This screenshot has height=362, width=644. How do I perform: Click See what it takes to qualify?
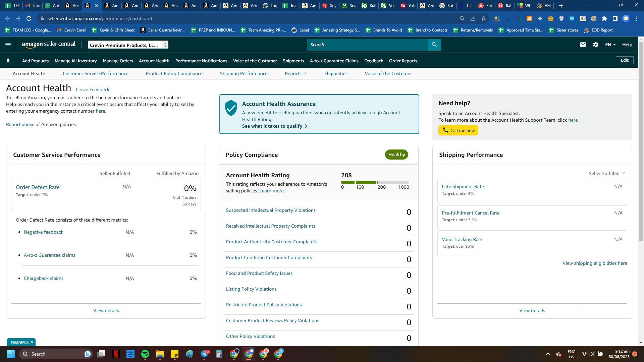(275, 126)
